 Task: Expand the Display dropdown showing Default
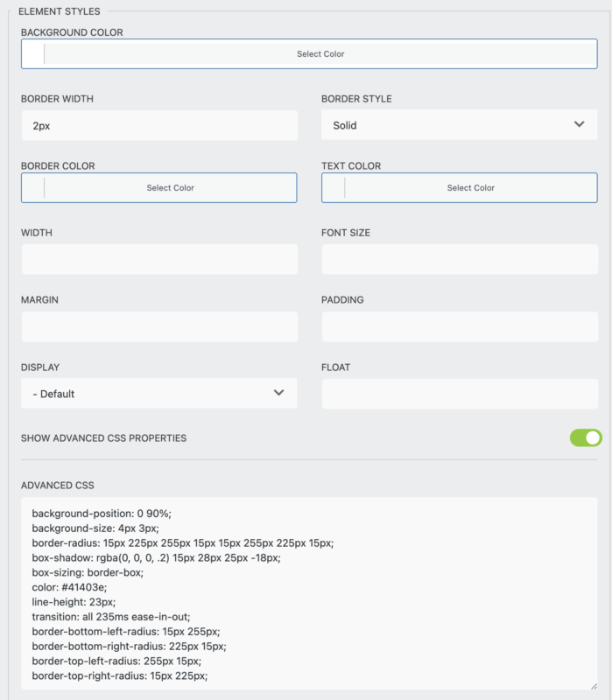159,394
